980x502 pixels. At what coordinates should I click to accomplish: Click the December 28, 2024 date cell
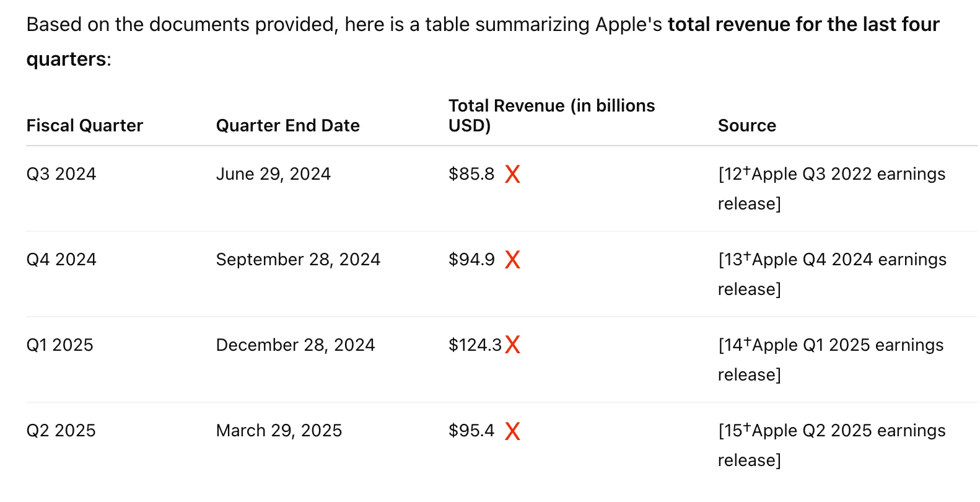coord(295,345)
